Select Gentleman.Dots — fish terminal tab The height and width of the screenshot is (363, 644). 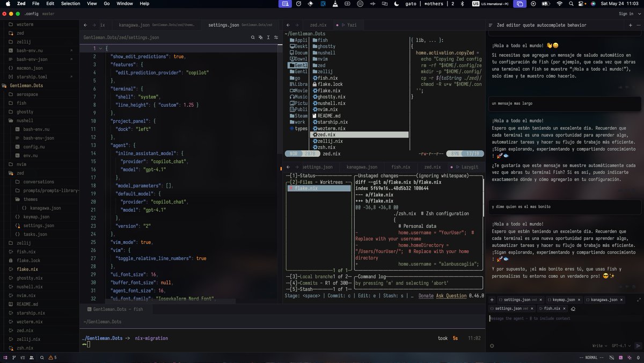[116, 309]
